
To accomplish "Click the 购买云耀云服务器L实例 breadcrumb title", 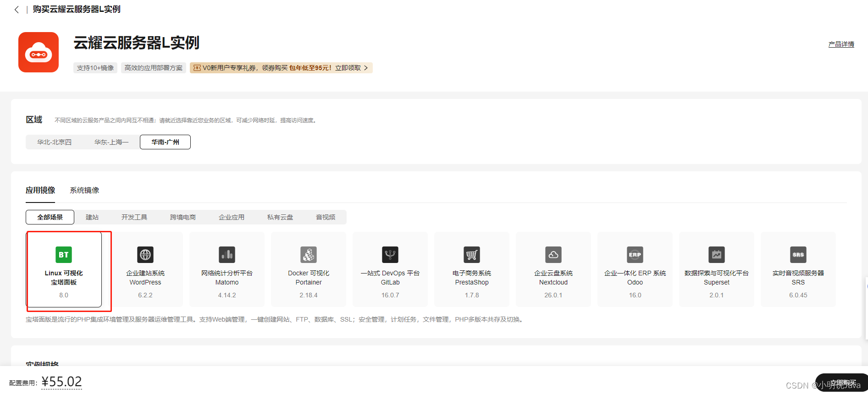I will 77,9.
